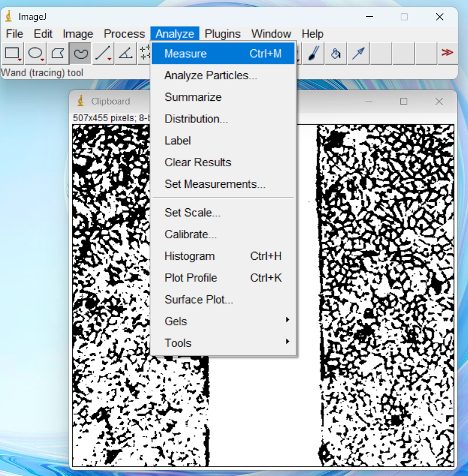This screenshot has height=476, width=468.
Task: Open the Process menu
Action: pos(124,34)
